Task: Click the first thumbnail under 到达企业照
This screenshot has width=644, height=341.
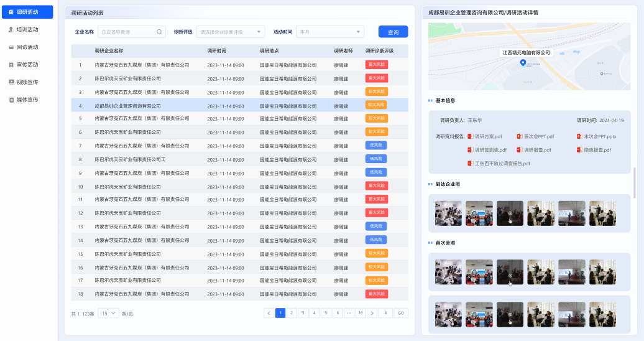Action: 448,213
